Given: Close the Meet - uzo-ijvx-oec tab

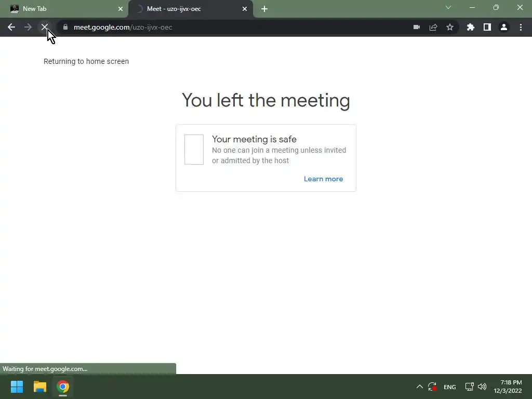Looking at the screenshot, I should (245, 9).
